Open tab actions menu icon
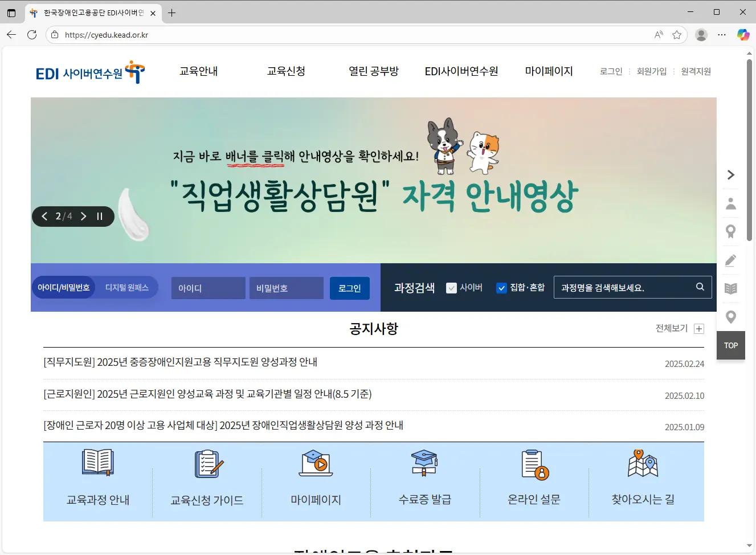Image resolution: width=756 pixels, height=555 pixels. tap(11, 13)
